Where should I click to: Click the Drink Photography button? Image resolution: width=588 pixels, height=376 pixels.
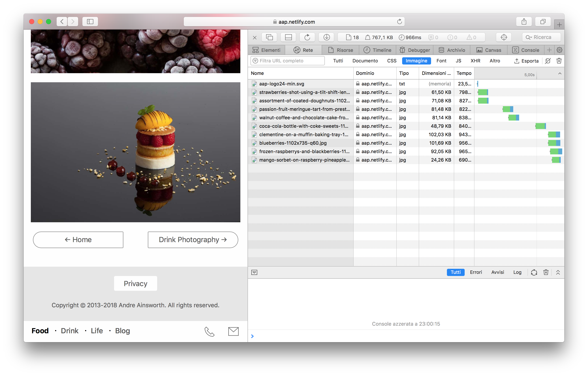coord(192,240)
